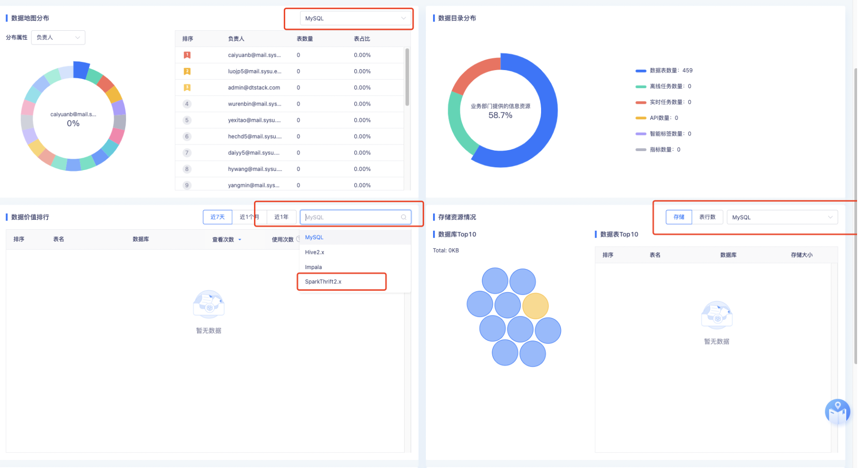Open the 分布属性 负责人 dropdown

coord(58,37)
